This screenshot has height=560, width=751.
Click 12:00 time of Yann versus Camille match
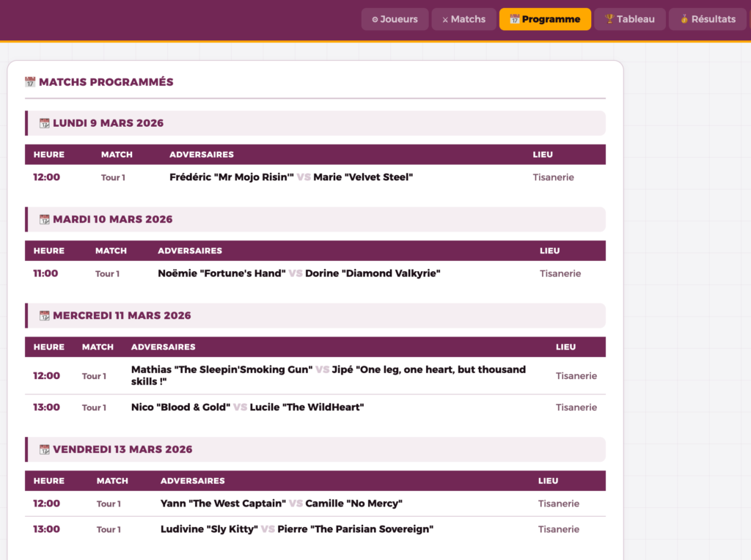coord(47,504)
